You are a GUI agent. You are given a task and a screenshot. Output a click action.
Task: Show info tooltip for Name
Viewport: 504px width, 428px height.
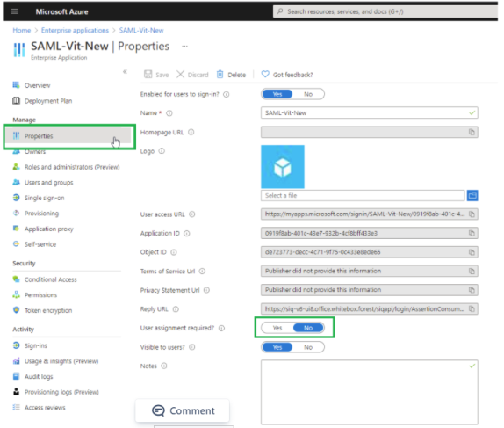click(169, 113)
